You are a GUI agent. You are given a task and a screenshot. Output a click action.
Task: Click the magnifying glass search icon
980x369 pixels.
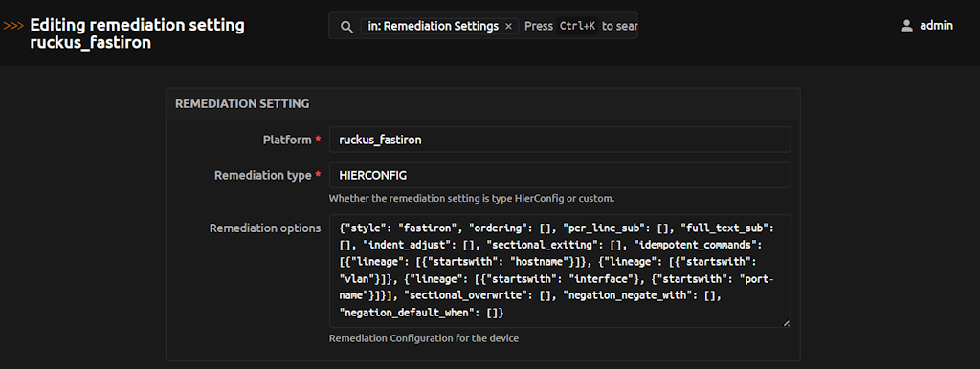[x=346, y=26]
